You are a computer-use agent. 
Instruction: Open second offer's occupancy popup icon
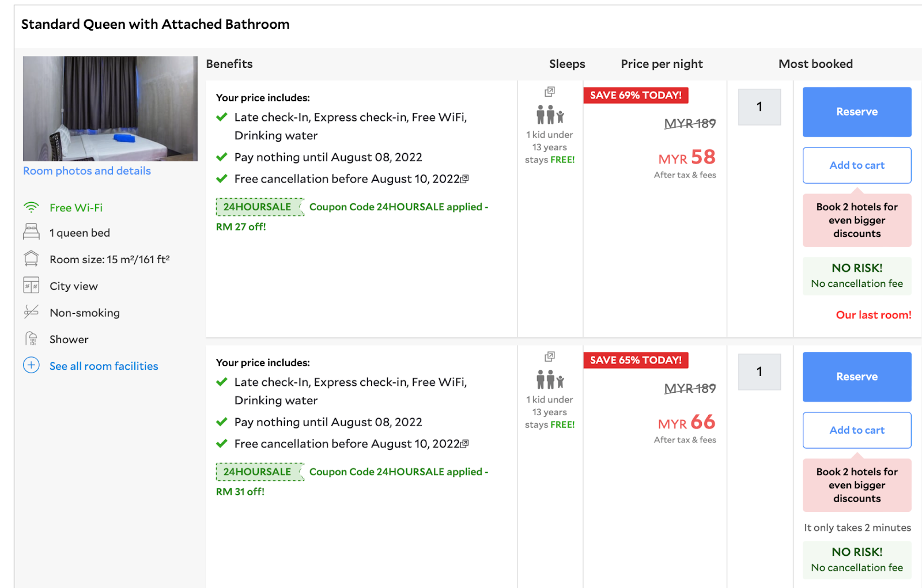point(550,356)
